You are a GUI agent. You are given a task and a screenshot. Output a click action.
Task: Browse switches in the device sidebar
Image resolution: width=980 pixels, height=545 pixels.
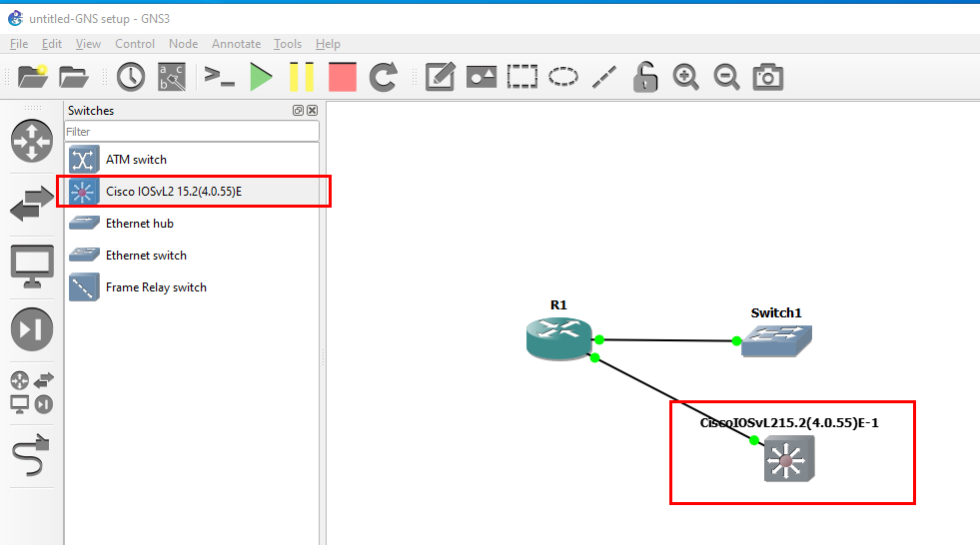pos(32,204)
